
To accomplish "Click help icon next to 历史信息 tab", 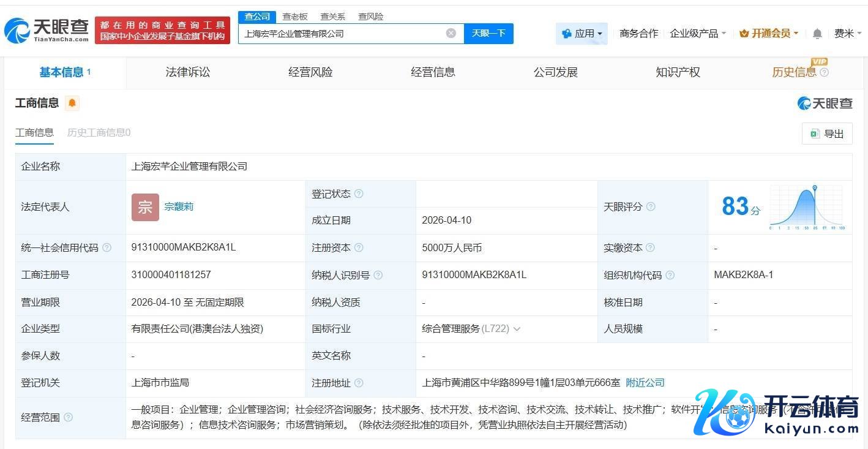I will (x=824, y=72).
